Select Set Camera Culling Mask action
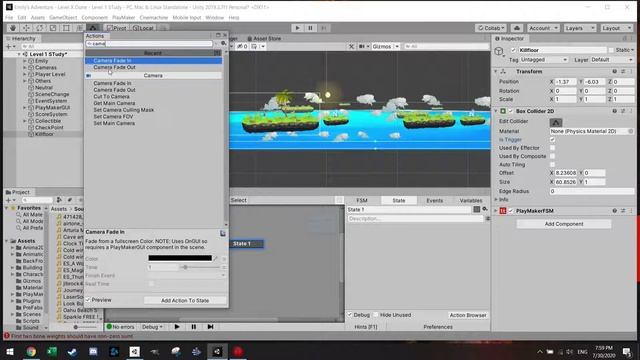Image resolution: width=640 pixels, height=360 pixels. tap(124, 110)
